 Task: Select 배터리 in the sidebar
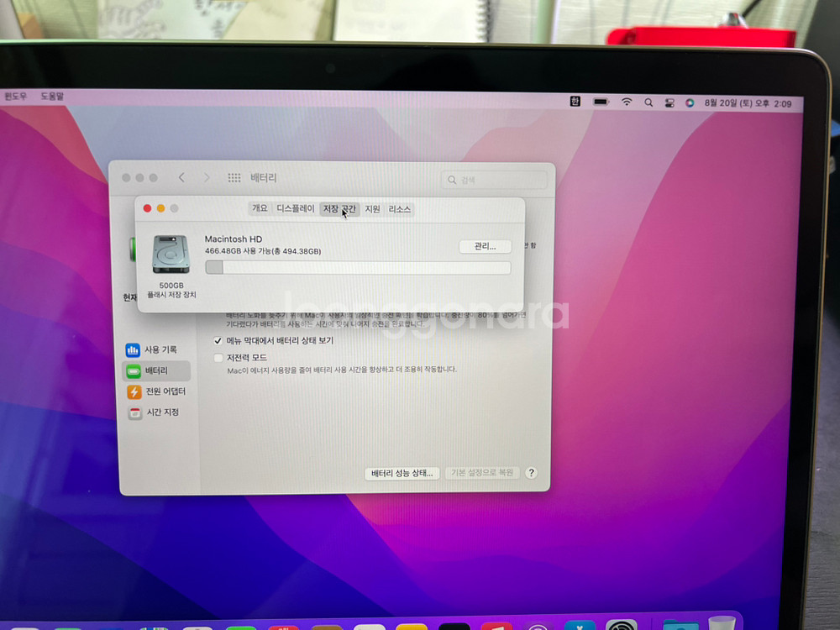click(156, 370)
